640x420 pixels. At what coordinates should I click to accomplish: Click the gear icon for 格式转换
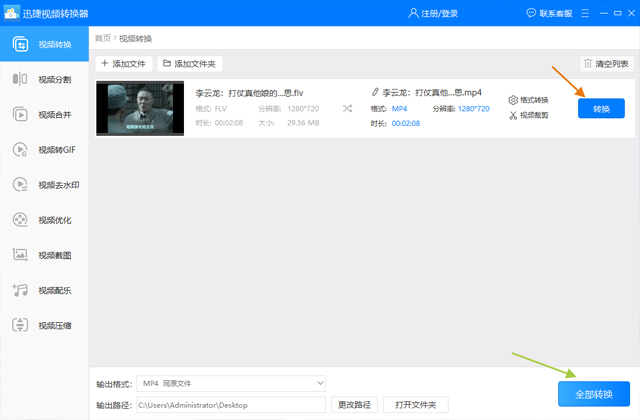point(513,100)
